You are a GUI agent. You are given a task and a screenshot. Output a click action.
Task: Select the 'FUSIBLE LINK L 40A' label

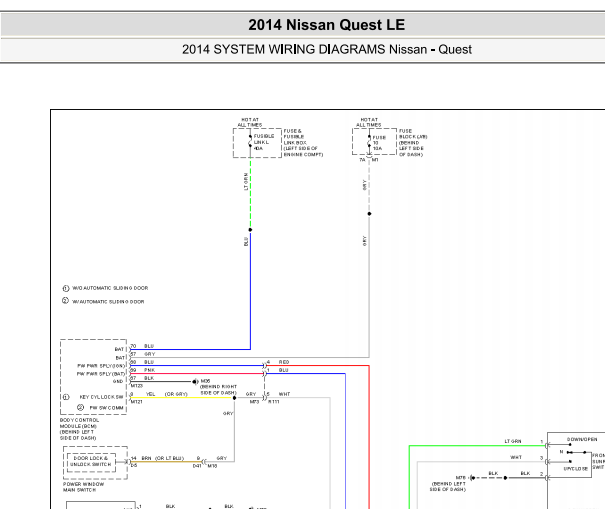point(264,142)
